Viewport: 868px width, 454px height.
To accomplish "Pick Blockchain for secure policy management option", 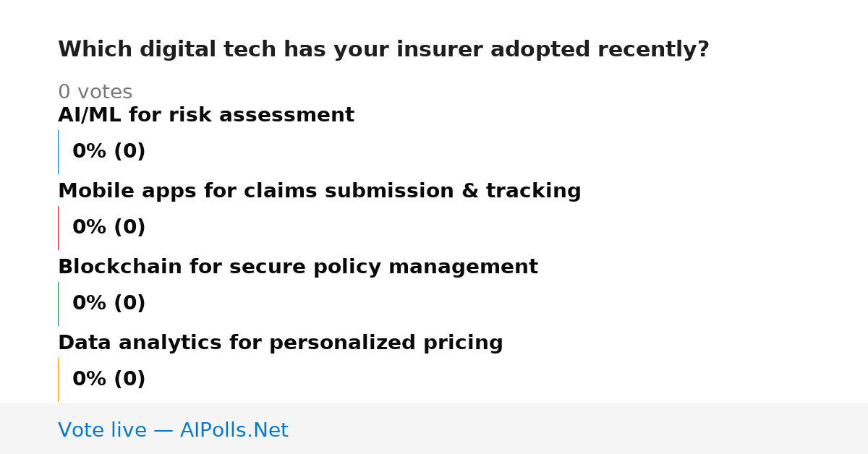I will [298, 267].
